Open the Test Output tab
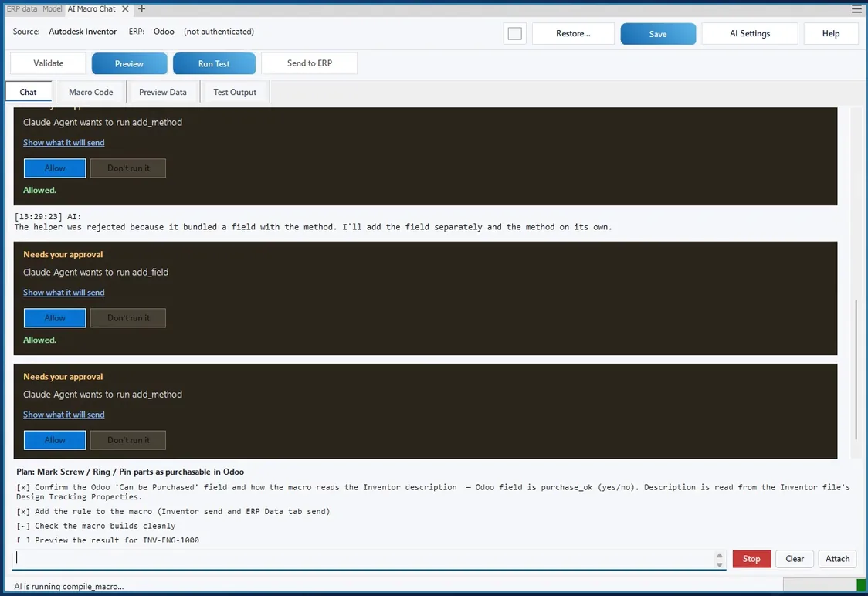 pos(235,92)
